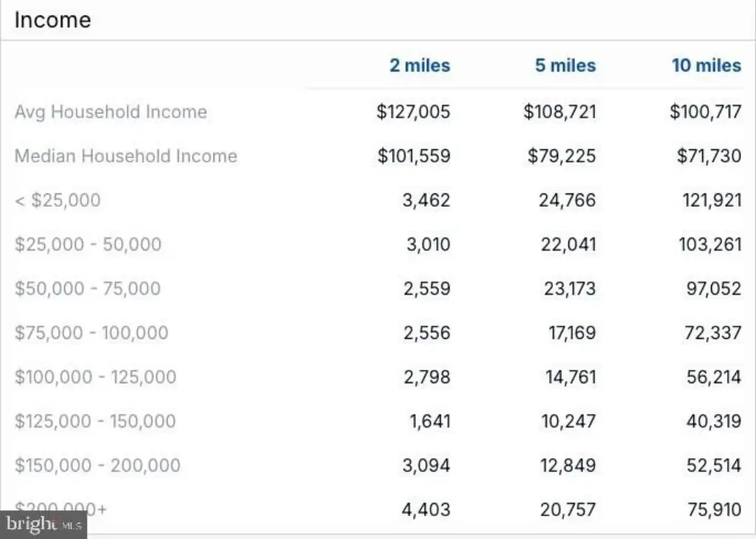The height and width of the screenshot is (539, 756).
Task: Select the $127,005 average income value
Action: [413, 111]
